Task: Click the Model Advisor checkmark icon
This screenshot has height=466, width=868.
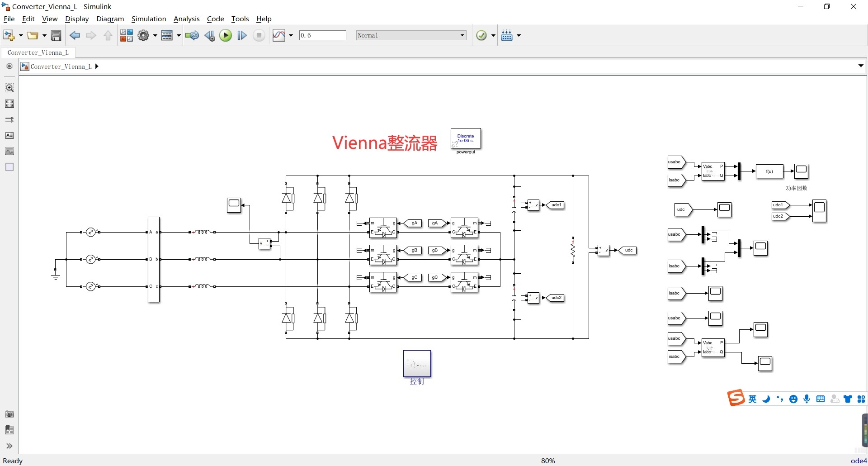Action: tap(481, 35)
